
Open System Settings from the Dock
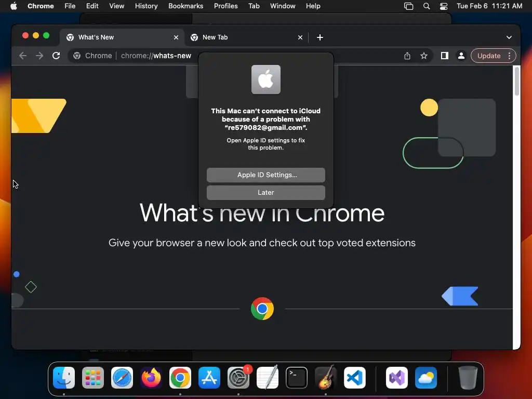coord(238,378)
